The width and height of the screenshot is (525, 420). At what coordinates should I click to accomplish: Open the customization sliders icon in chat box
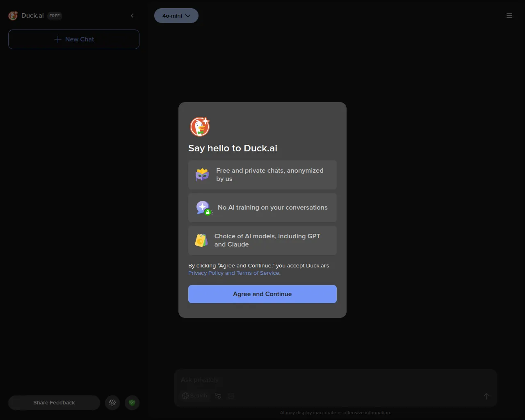[218, 396]
